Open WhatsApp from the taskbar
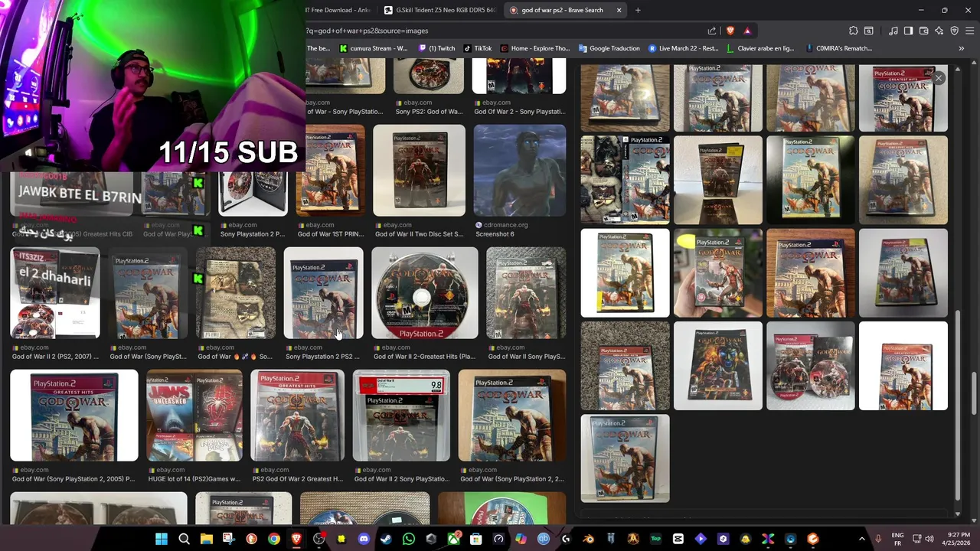 [x=408, y=539]
